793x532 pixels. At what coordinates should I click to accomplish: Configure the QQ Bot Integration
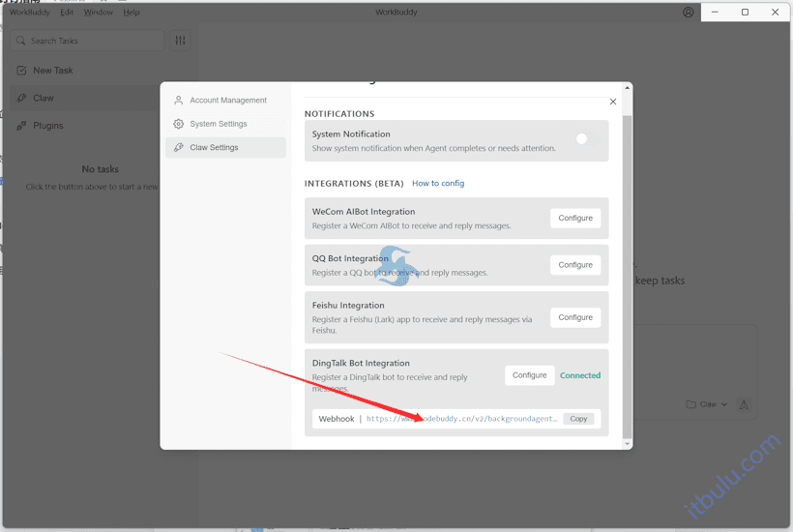tap(574, 265)
